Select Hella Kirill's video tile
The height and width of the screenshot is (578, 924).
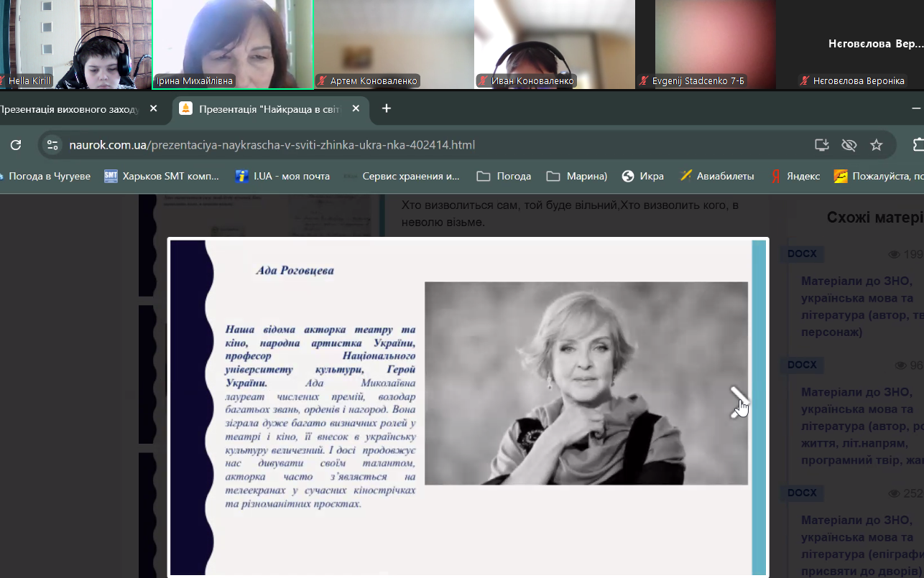75,43
